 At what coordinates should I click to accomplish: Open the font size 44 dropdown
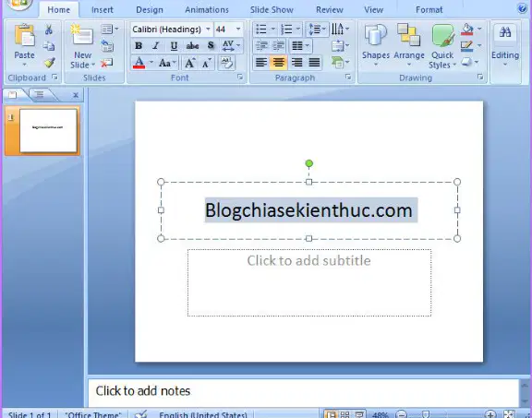(238, 30)
